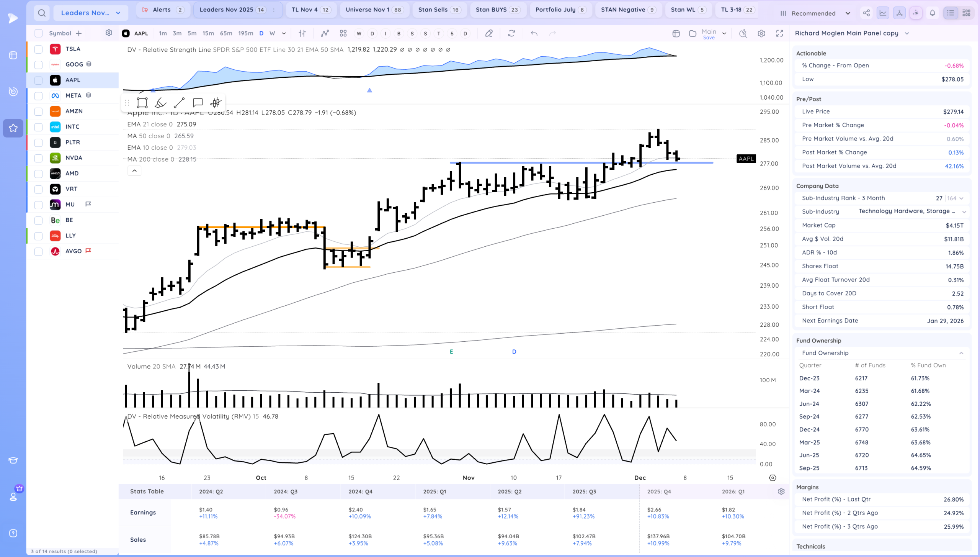Screen dimensions: 980x557
Task: Check the TSLA row checkbox
Action: coord(38,49)
